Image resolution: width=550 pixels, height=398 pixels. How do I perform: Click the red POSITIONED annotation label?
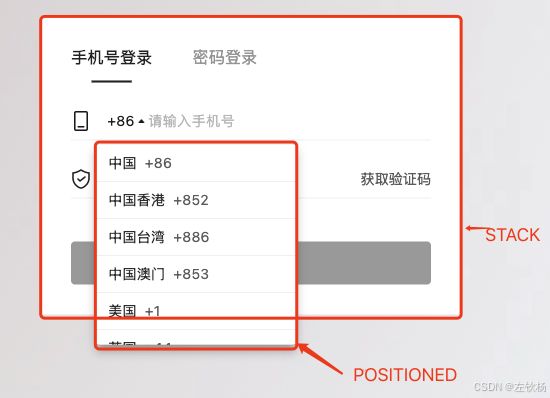tap(405, 375)
